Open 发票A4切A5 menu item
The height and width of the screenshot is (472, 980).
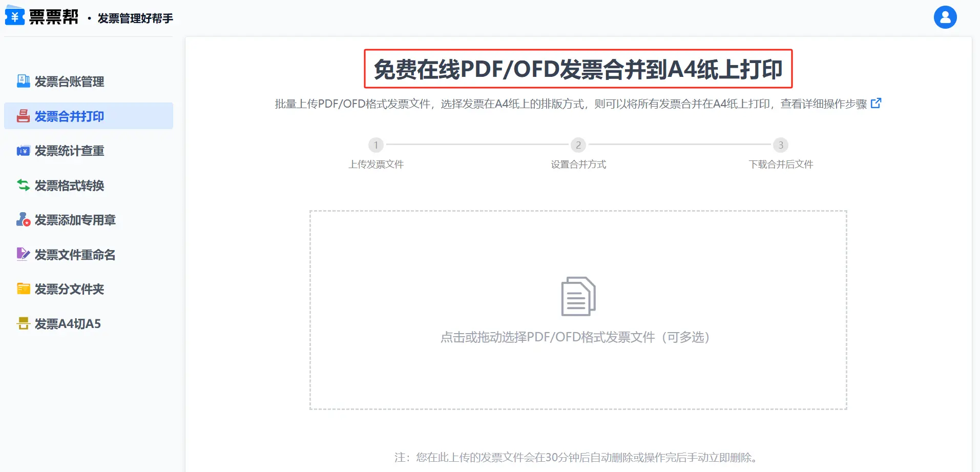pos(89,323)
